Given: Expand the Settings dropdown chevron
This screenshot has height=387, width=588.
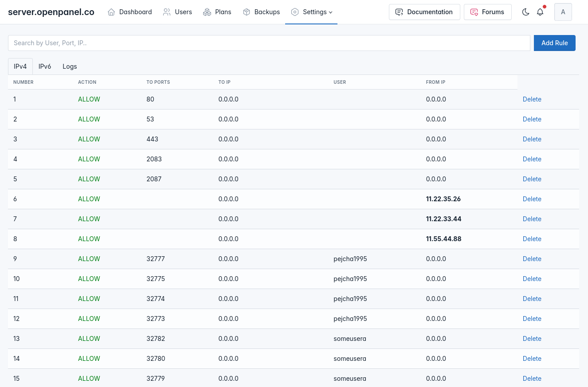Looking at the screenshot, I should (x=331, y=12).
